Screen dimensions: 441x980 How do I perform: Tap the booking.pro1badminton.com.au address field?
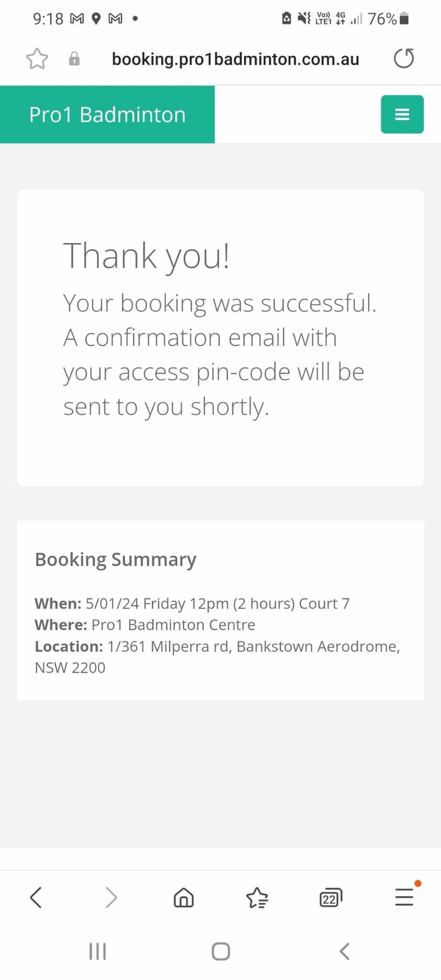click(235, 59)
